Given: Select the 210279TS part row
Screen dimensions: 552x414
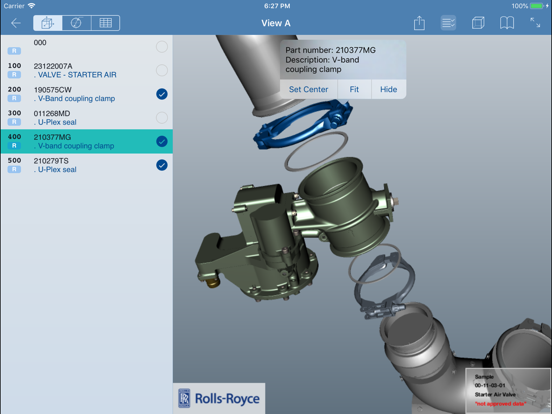Looking at the screenshot, I should tap(87, 165).
